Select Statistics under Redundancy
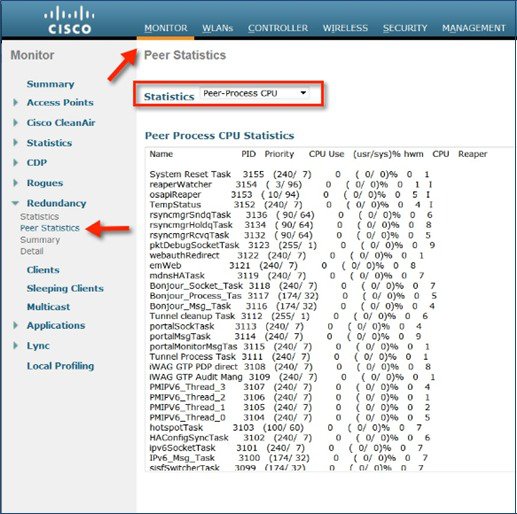517x514 pixels. tap(39, 217)
